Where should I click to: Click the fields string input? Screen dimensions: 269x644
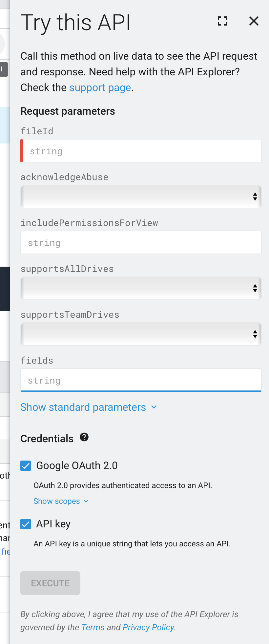click(x=140, y=380)
